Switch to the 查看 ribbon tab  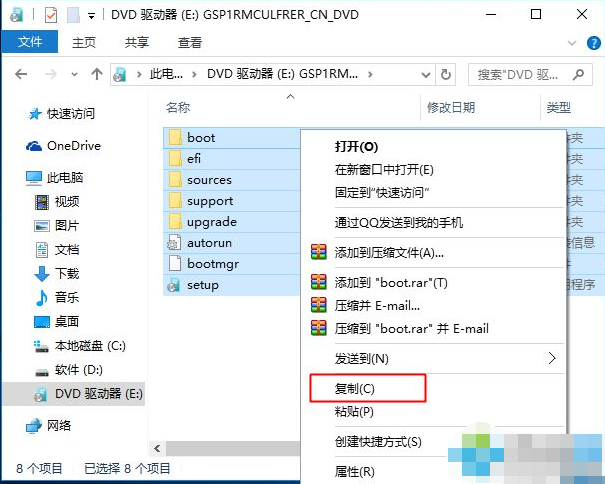pyautogui.click(x=189, y=42)
